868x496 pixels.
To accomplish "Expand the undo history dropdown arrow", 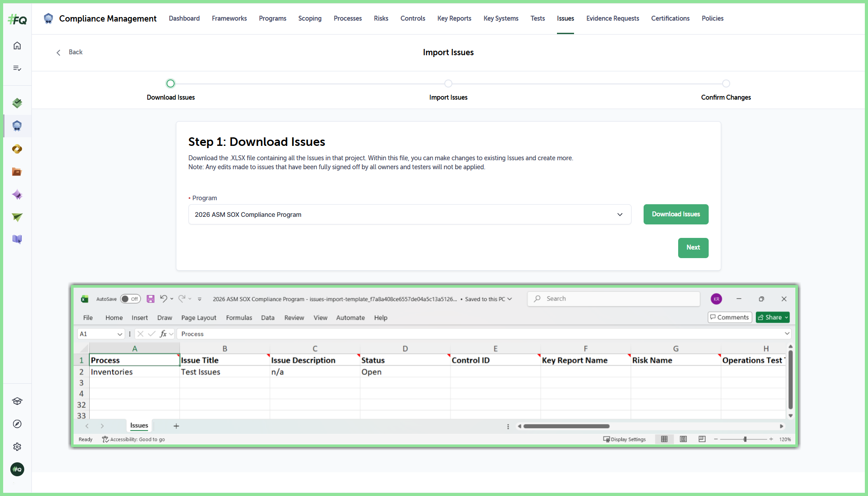I will pyautogui.click(x=172, y=299).
